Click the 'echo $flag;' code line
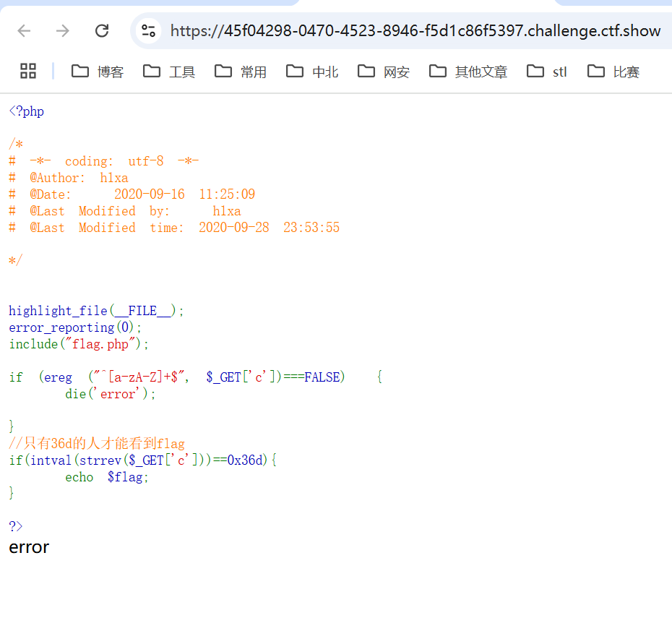 [x=107, y=477]
